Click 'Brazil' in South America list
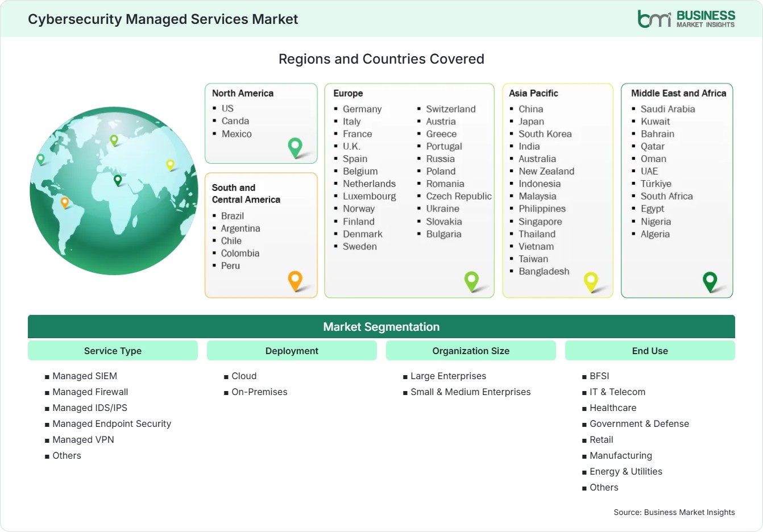The width and height of the screenshot is (763, 532). point(233,216)
